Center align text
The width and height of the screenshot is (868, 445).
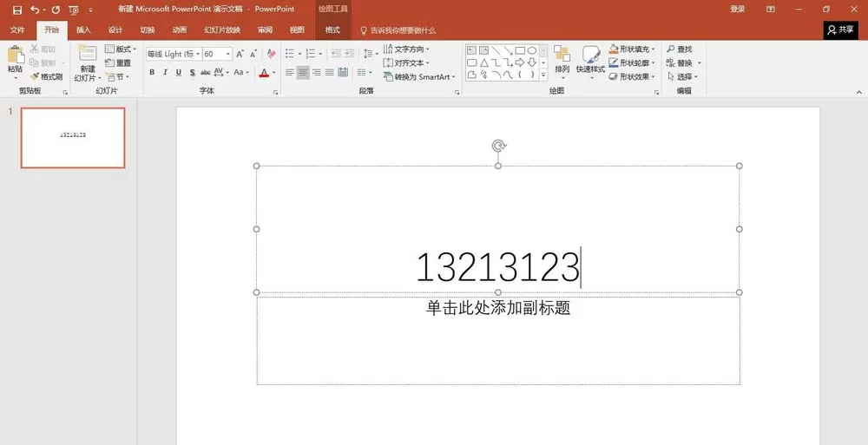[303, 73]
